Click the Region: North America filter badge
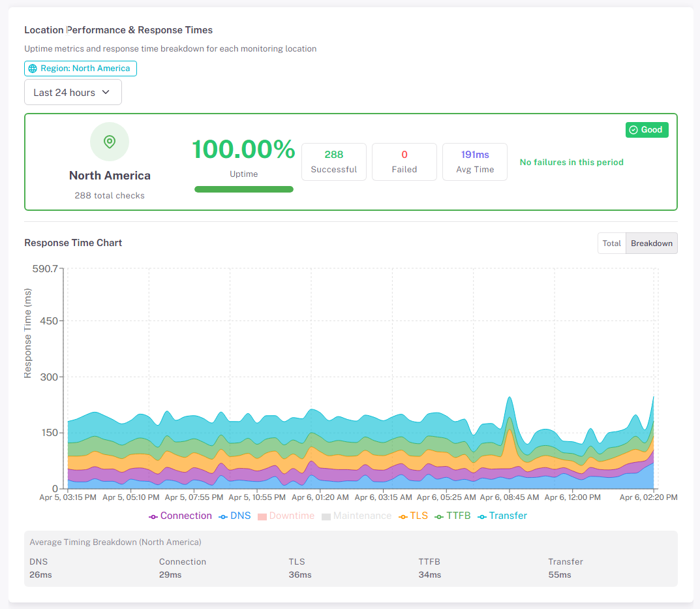The height and width of the screenshot is (609, 700). [81, 69]
